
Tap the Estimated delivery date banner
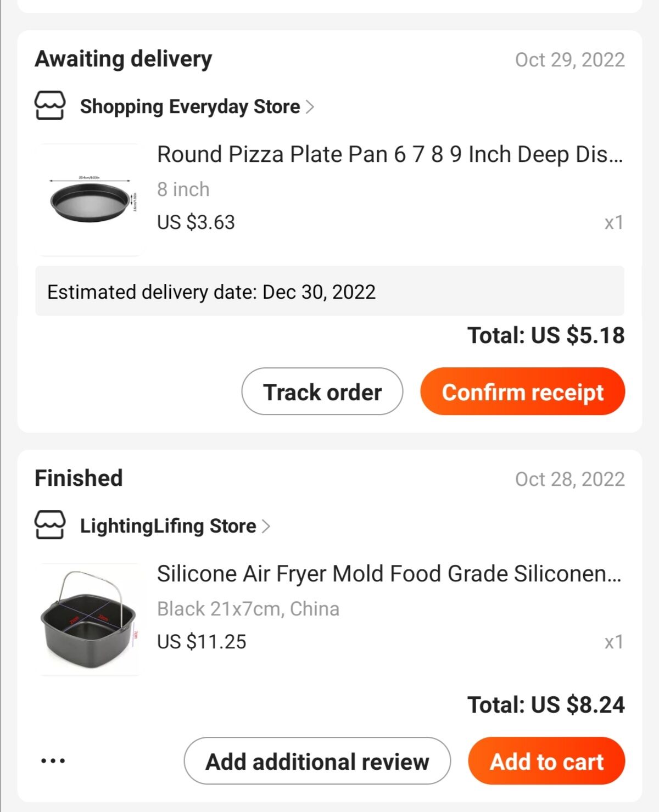click(x=329, y=291)
